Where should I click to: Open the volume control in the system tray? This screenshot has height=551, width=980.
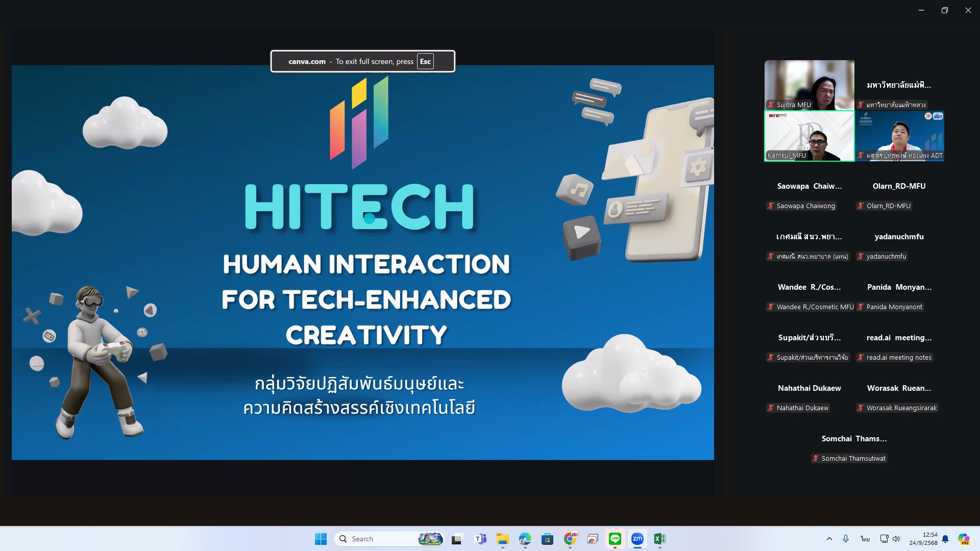tap(896, 539)
